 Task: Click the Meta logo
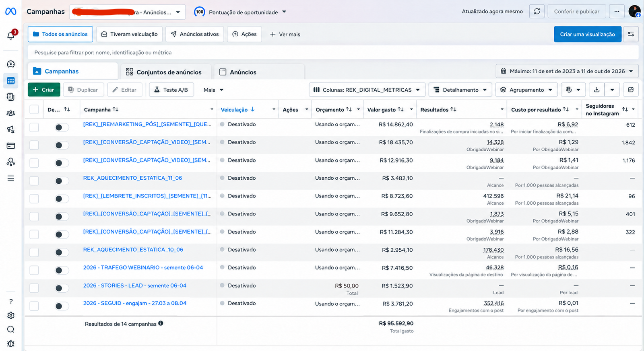11,12
